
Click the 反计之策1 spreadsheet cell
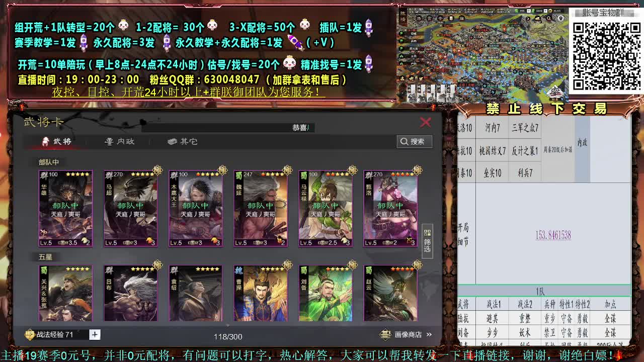[525, 151]
